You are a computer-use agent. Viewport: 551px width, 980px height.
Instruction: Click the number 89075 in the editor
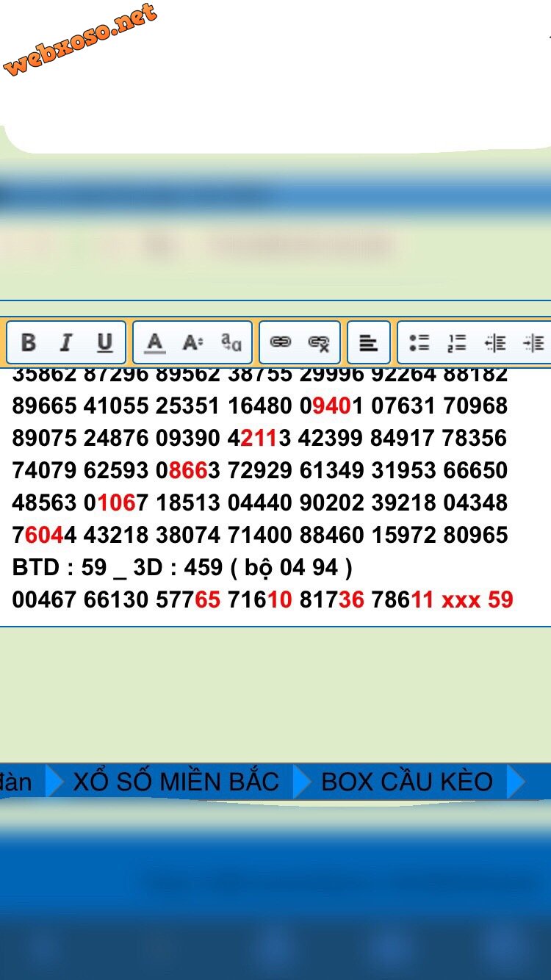(x=44, y=438)
